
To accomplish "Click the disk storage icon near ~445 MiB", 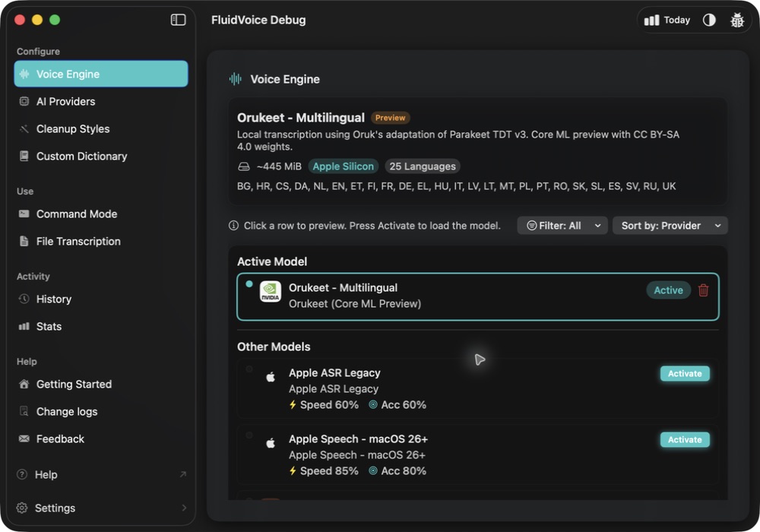I will [244, 166].
